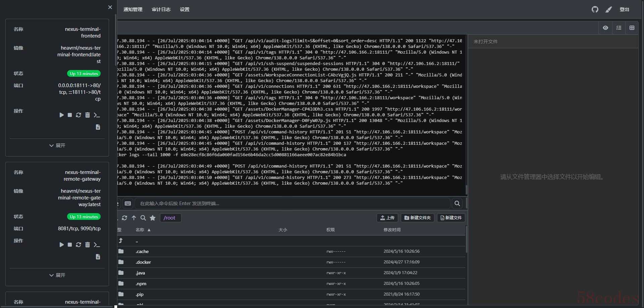Toggle the virtual keyboard icon
Viewport: 644px width, 308px height.
pos(128,203)
